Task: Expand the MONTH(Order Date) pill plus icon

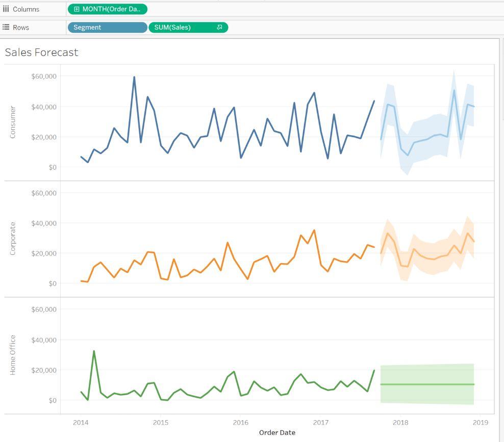Action: coord(77,9)
